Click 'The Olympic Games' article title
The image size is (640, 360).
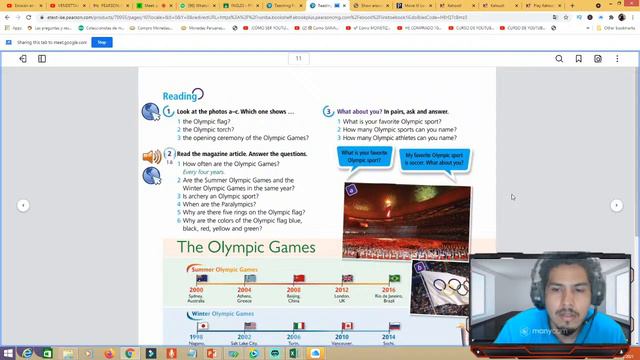(x=246, y=247)
